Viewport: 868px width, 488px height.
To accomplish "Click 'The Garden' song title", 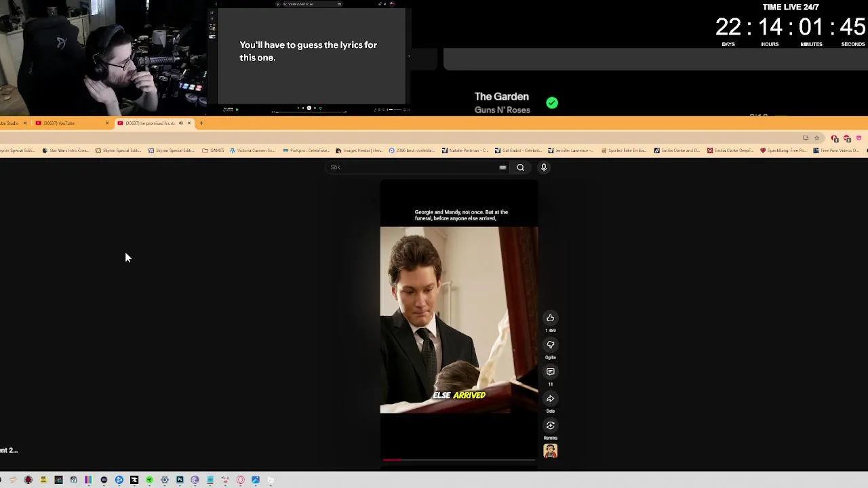I will [501, 97].
